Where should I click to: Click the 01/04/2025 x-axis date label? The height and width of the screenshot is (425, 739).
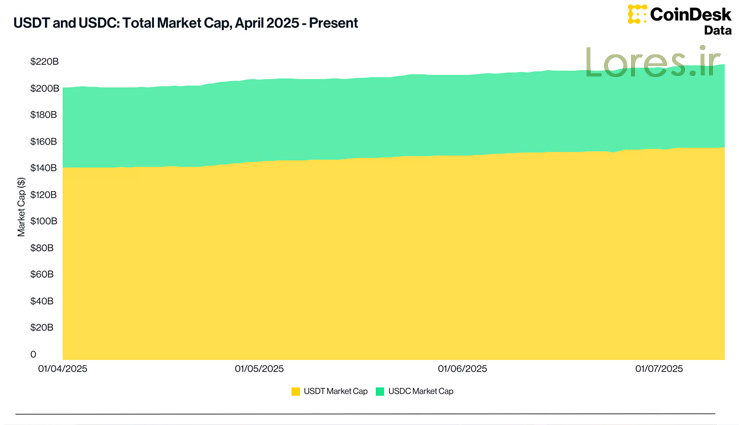coord(63,369)
